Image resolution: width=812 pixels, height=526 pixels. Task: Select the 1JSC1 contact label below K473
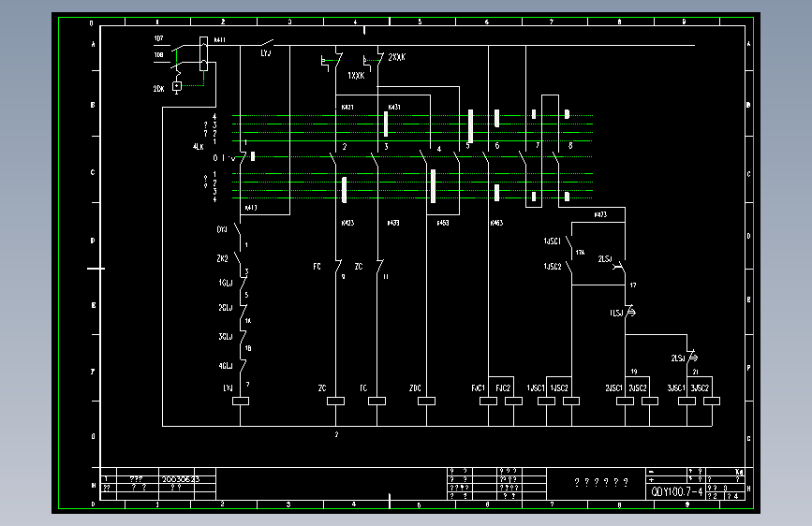tap(552, 241)
